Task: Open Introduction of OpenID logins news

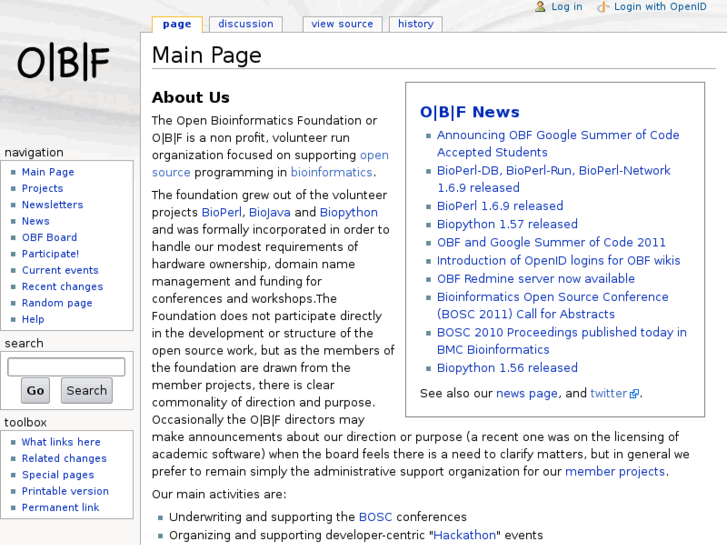Action: tap(559, 261)
